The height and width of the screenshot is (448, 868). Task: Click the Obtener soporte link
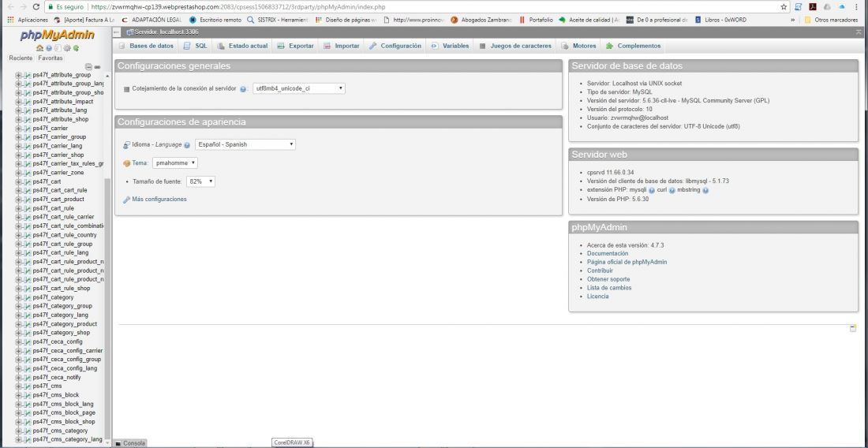coord(608,279)
